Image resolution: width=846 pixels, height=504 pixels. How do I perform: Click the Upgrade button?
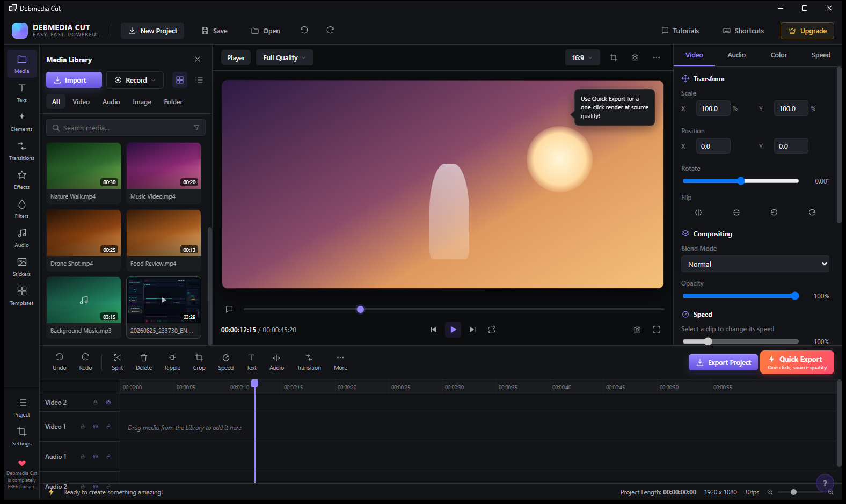[807, 31]
